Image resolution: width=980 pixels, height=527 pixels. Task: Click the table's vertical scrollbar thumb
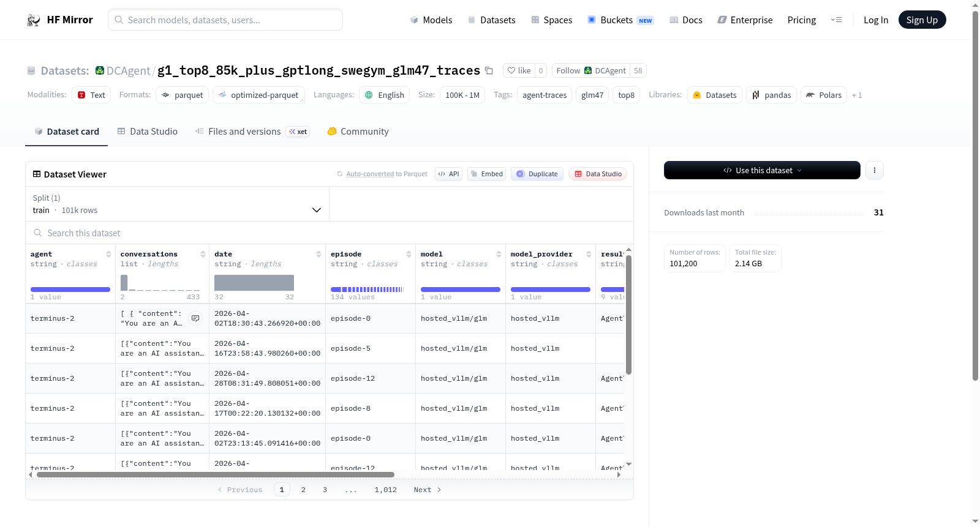click(x=628, y=315)
